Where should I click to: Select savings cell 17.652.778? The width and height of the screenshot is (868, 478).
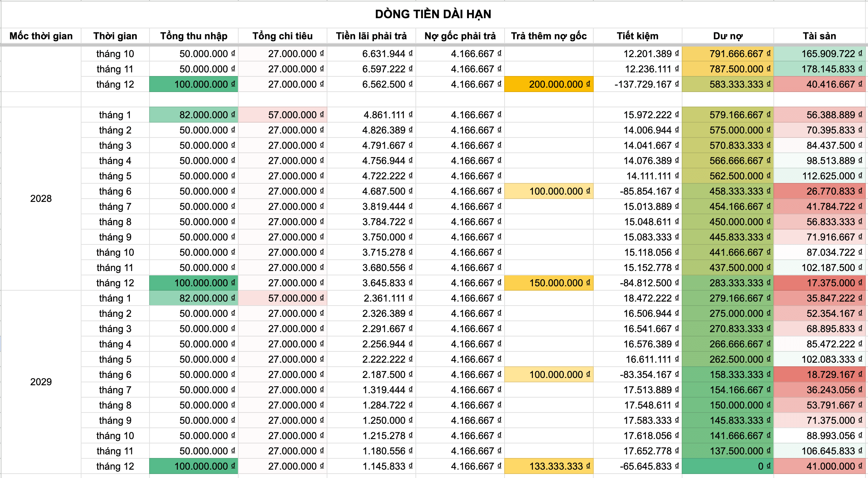[638, 451]
